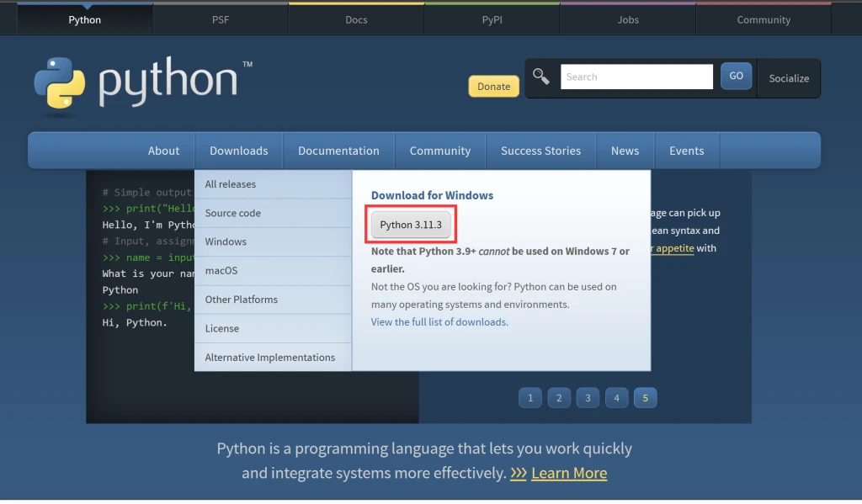
Task: Open the Community navigation menu
Action: click(439, 151)
